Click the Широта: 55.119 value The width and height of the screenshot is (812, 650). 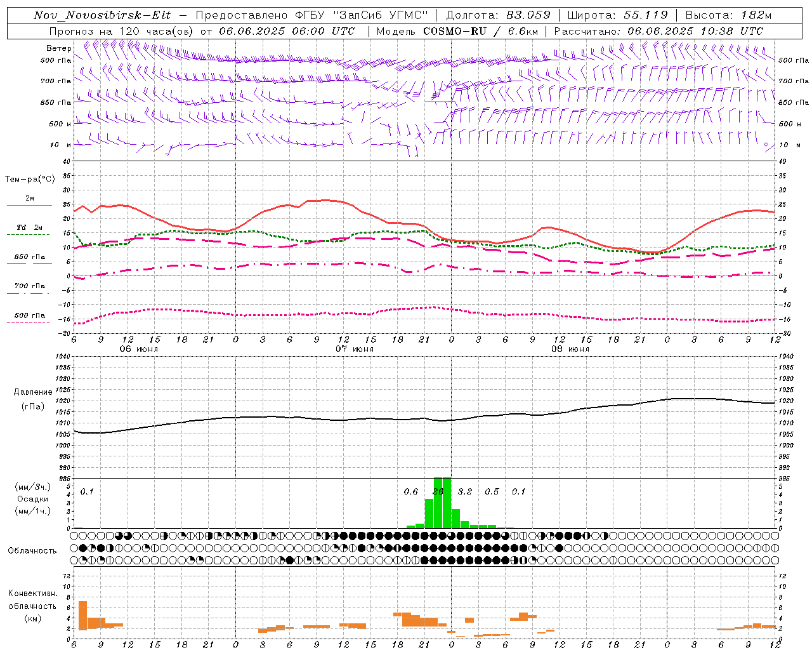click(618, 15)
